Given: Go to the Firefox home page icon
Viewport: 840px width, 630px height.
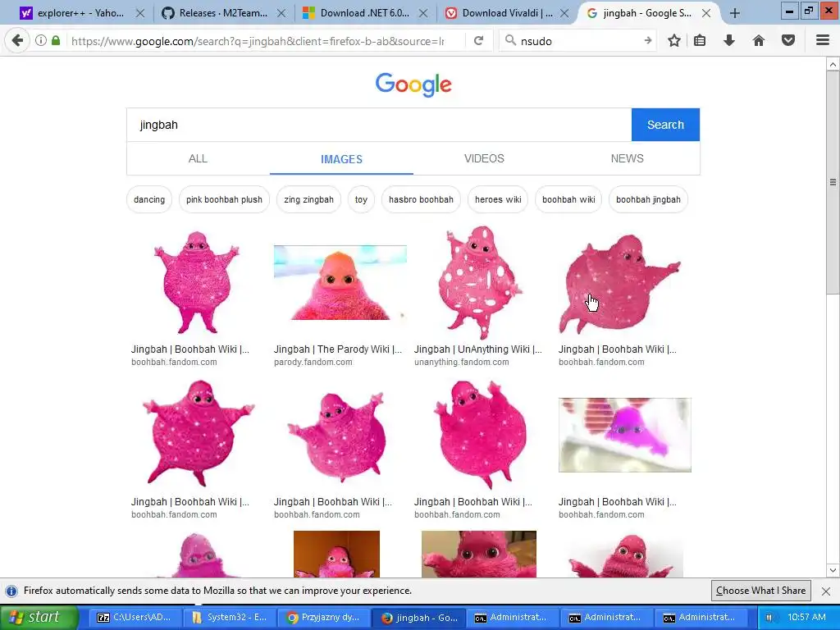Looking at the screenshot, I should 759,40.
